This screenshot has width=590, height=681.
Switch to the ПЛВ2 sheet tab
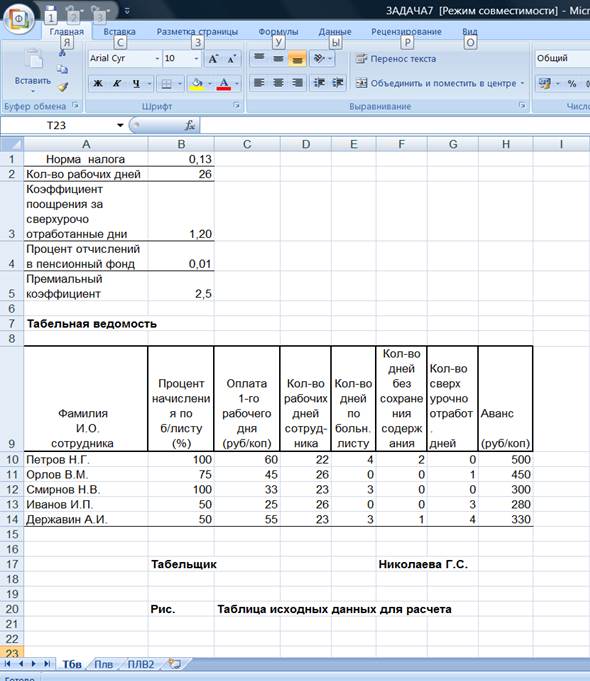(141, 664)
